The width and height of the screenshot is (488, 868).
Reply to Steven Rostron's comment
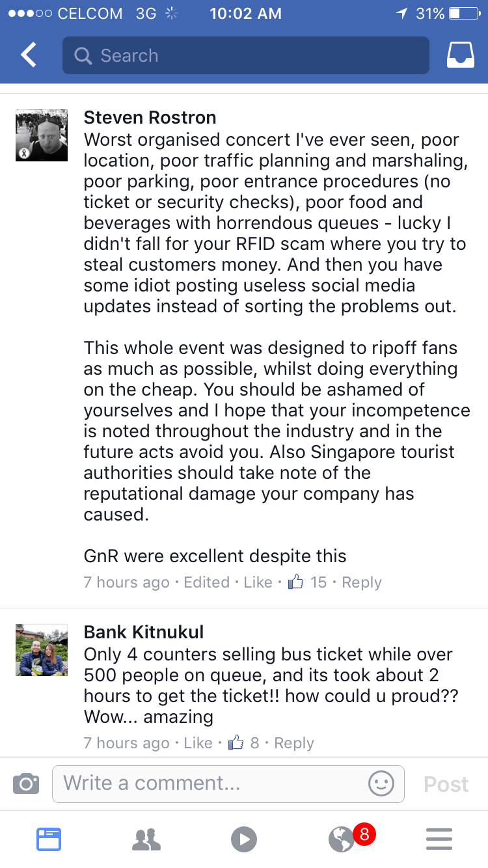362,582
